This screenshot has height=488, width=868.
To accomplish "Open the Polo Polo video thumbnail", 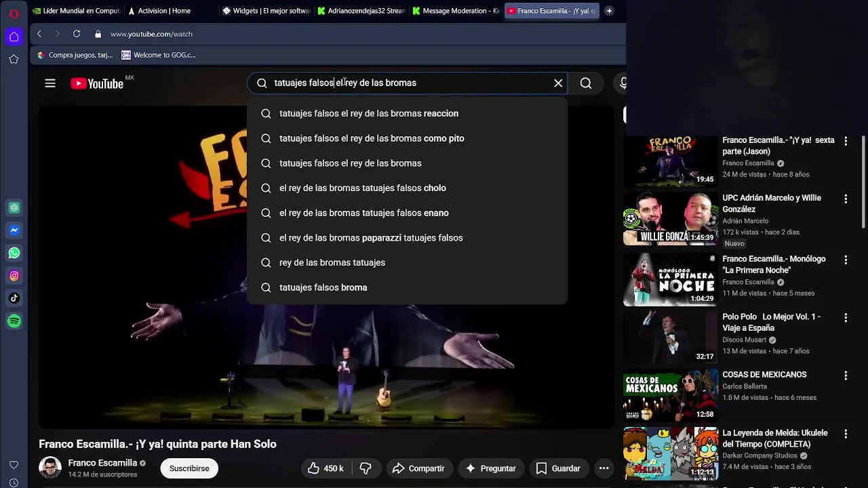I will click(670, 337).
